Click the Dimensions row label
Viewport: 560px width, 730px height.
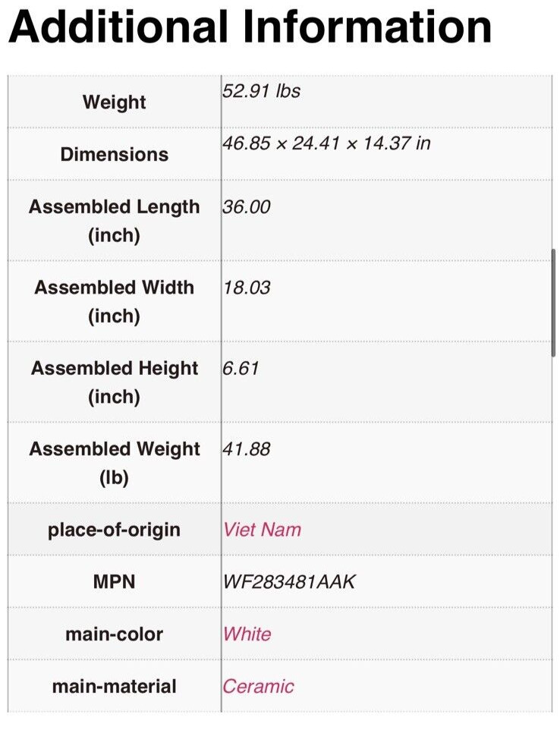114,155
